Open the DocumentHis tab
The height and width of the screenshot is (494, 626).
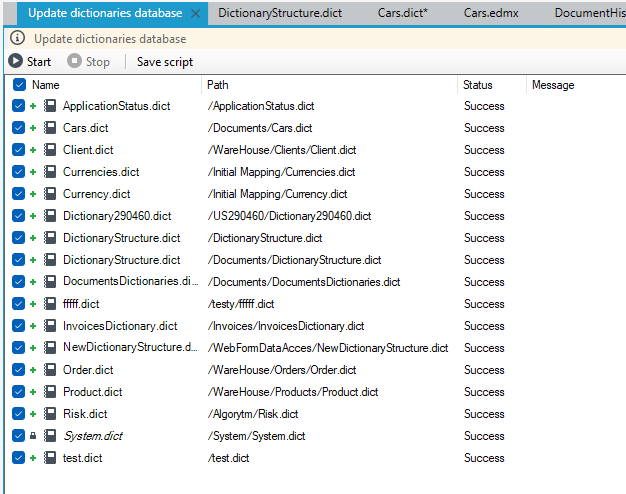(x=590, y=13)
